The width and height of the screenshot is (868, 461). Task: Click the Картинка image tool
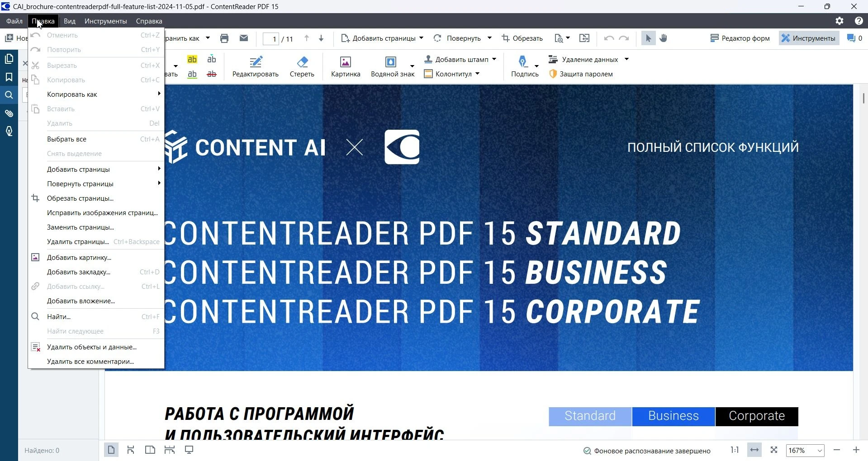[x=346, y=66]
